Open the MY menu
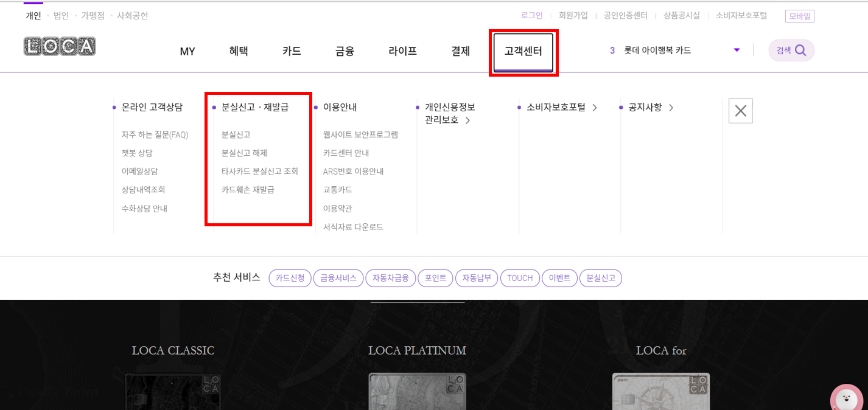The width and height of the screenshot is (868, 410). (187, 52)
